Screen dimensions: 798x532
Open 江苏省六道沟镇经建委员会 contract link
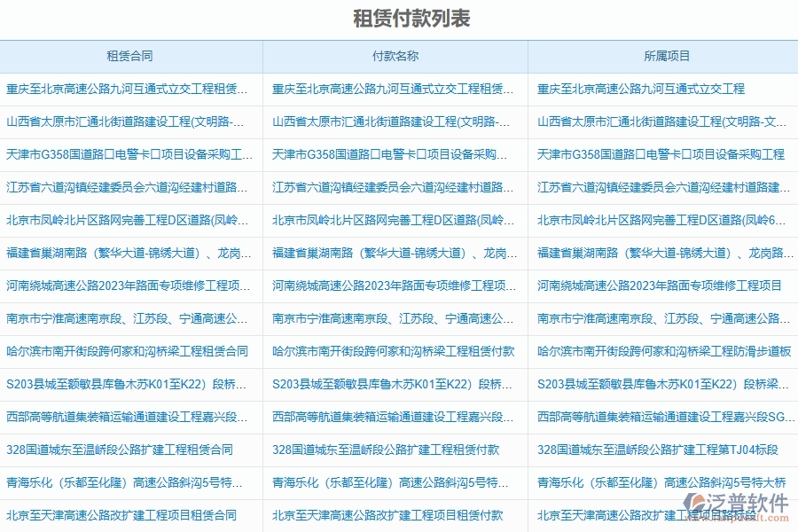125,187
